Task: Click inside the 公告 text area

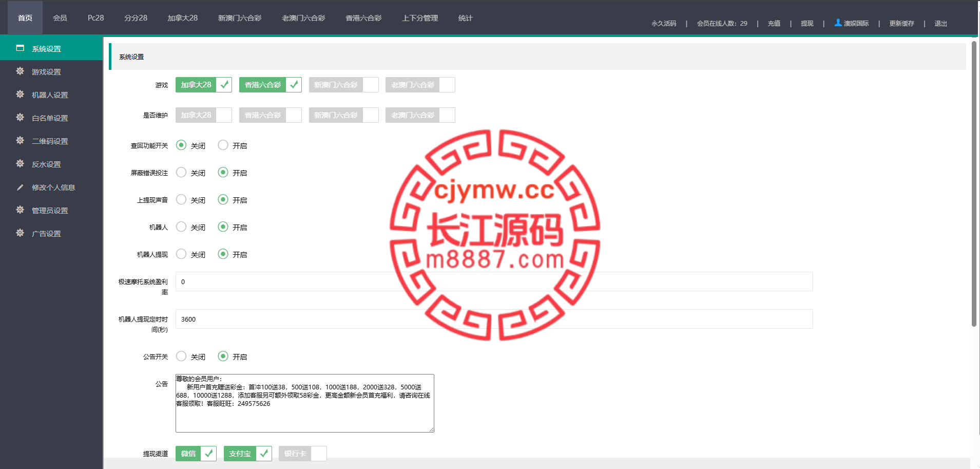Action: (305, 403)
